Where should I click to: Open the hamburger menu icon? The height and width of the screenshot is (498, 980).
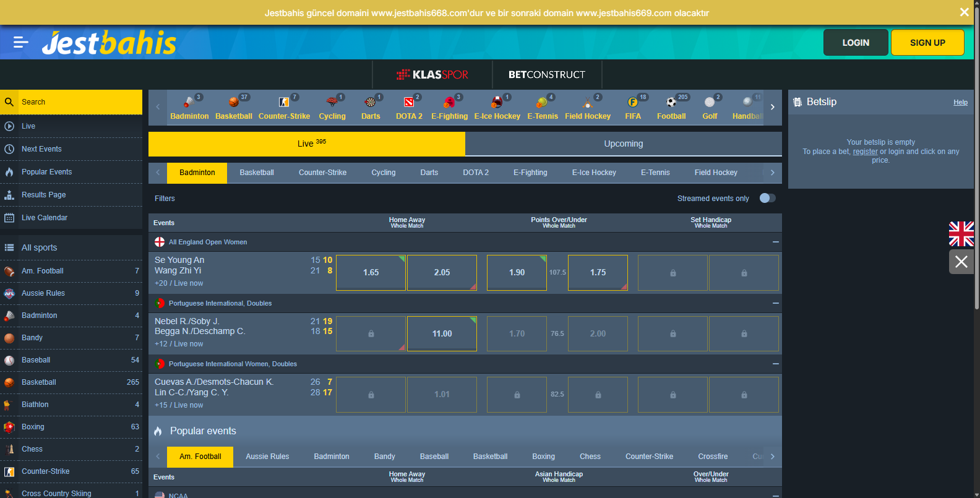[20, 42]
